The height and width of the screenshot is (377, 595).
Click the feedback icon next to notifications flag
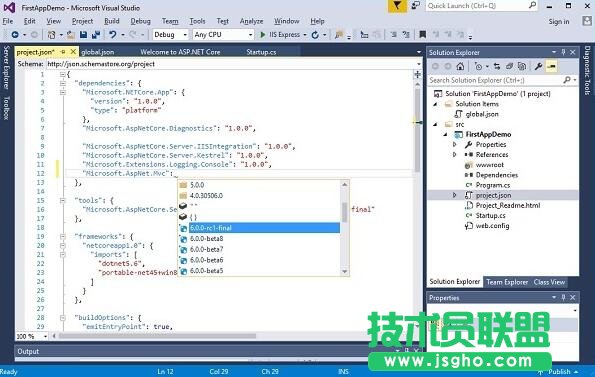tap(416, 5)
